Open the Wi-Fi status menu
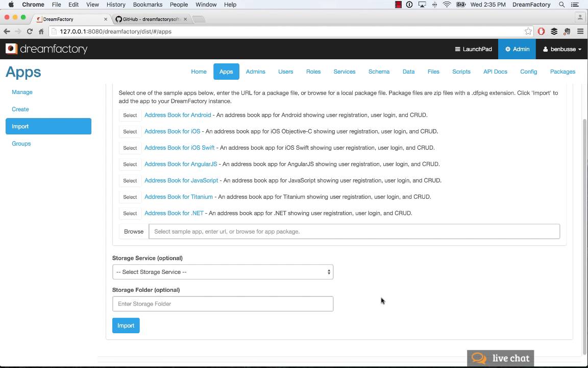The image size is (588, 368). coord(447,5)
